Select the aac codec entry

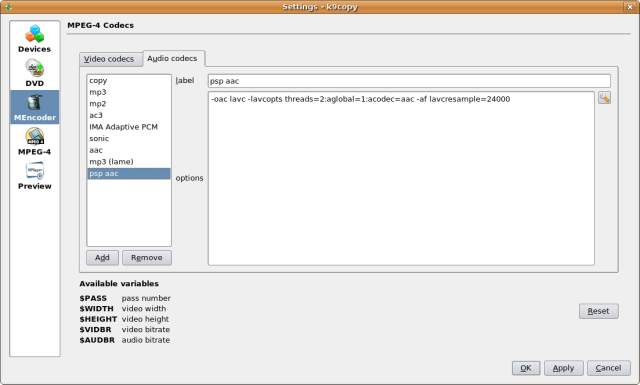tap(129, 150)
